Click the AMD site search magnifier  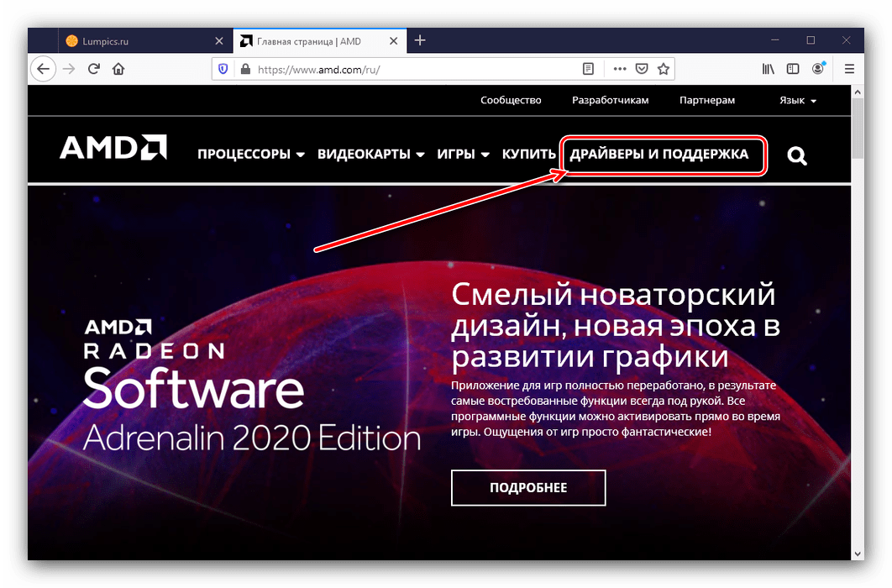(x=796, y=155)
